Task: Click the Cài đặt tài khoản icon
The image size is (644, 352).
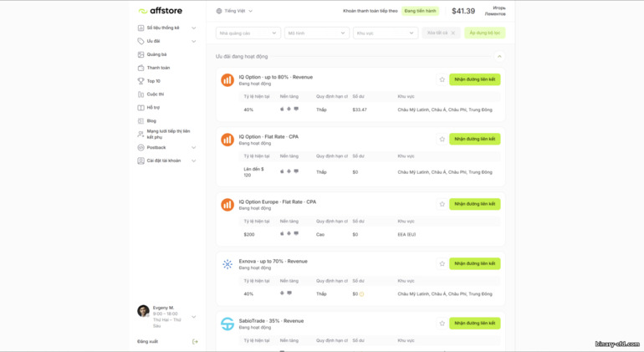Action: [141, 161]
